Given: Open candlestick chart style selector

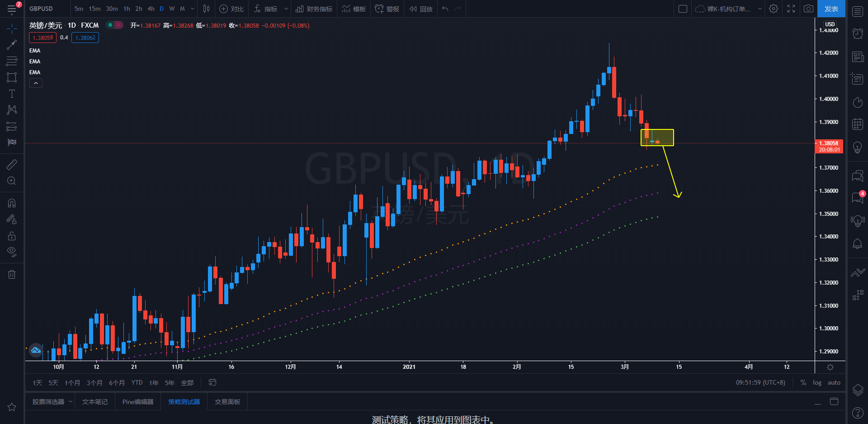Looking at the screenshot, I should pos(206,9).
